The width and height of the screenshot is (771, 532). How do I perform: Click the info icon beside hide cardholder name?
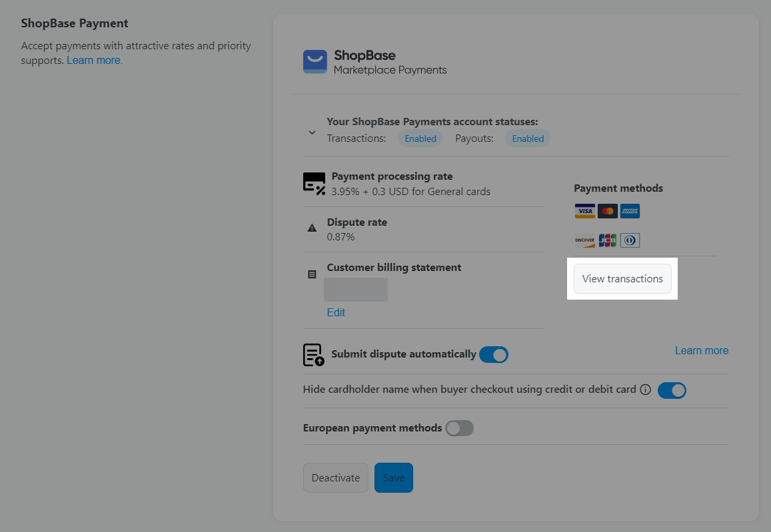click(645, 390)
